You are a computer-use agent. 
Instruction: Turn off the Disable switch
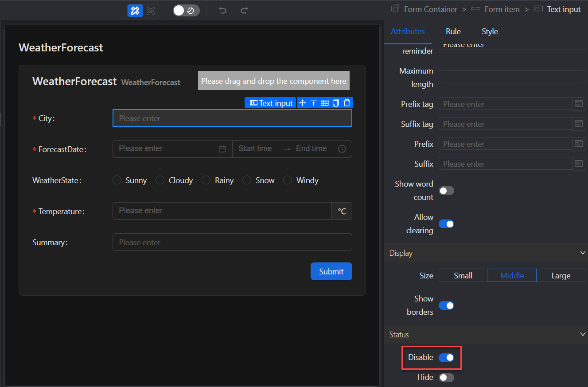click(446, 357)
